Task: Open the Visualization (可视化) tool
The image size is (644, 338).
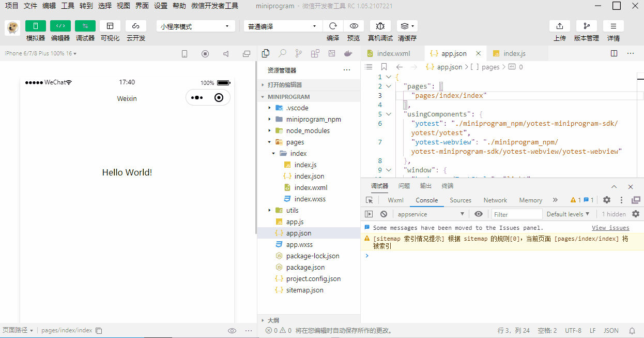Action: click(110, 26)
